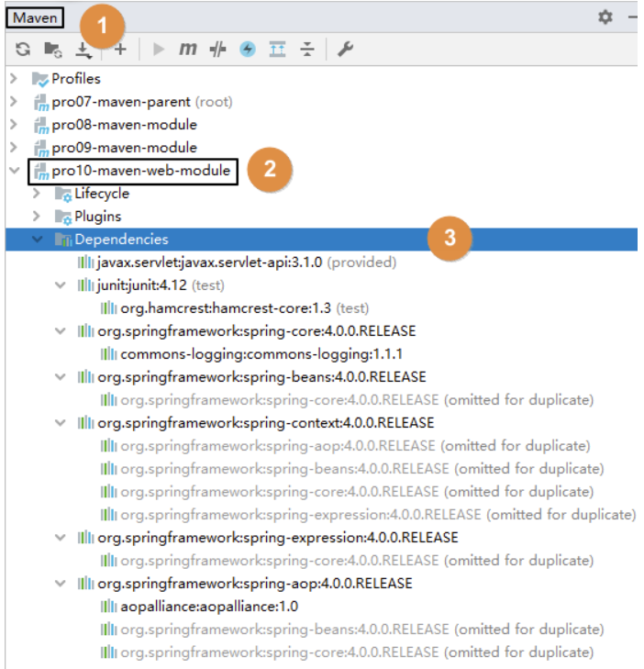Click Reload All Maven Projects icon
The image size is (644, 669).
[23, 50]
